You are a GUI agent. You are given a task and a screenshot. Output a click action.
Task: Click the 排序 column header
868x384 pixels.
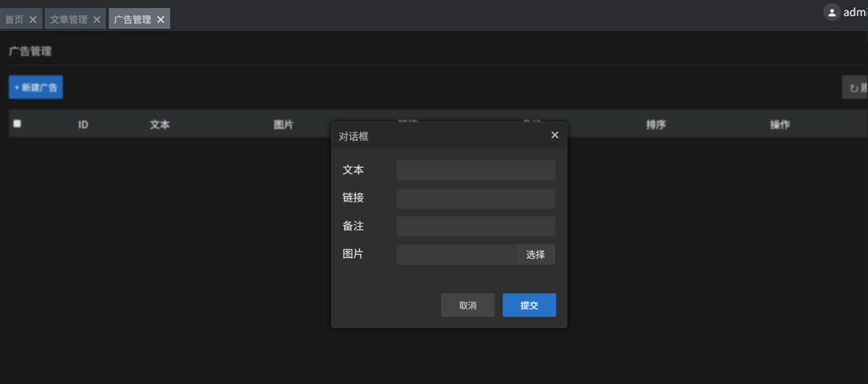coord(656,125)
